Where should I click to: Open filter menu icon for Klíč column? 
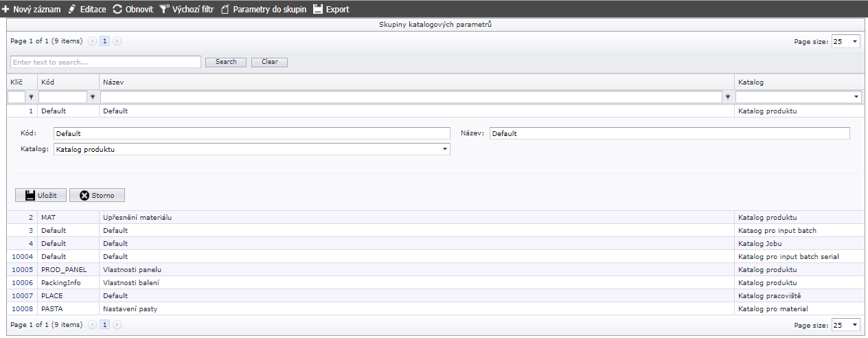coord(31,97)
